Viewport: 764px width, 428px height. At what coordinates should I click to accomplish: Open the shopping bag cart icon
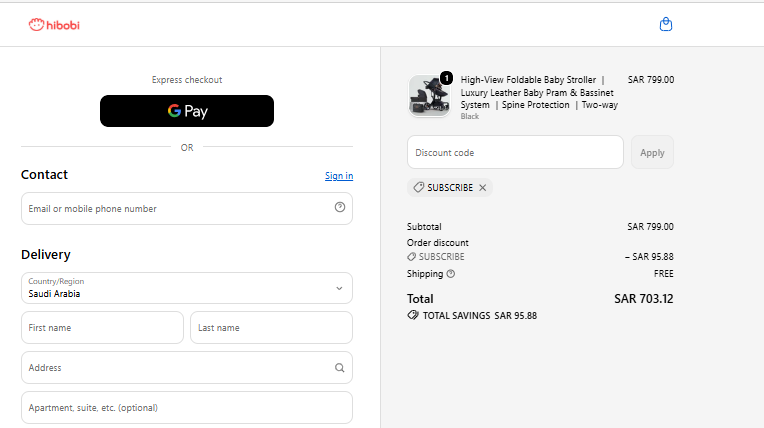666,24
